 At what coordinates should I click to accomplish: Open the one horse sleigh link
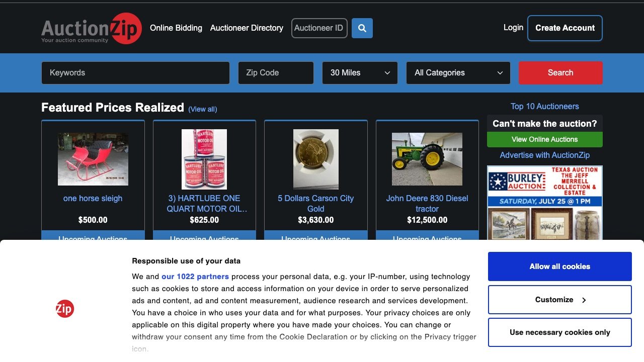pyautogui.click(x=93, y=199)
